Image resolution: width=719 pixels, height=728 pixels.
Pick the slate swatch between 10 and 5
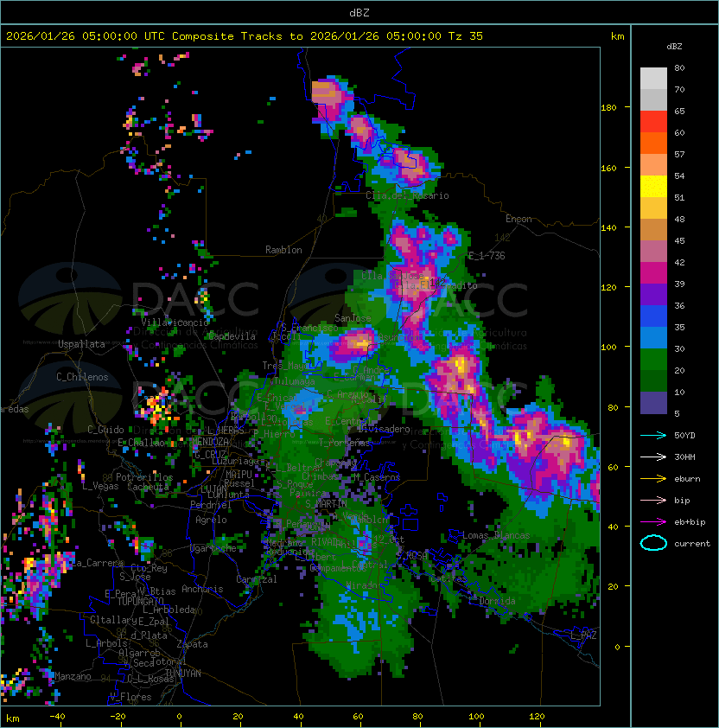pyautogui.click(x=653, y=403)
